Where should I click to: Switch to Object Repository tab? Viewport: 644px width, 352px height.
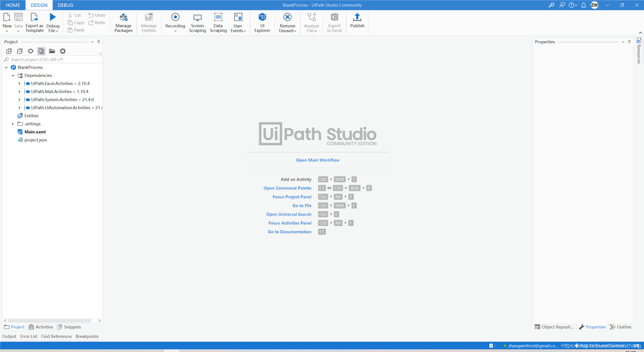click(x=554, y=327)
